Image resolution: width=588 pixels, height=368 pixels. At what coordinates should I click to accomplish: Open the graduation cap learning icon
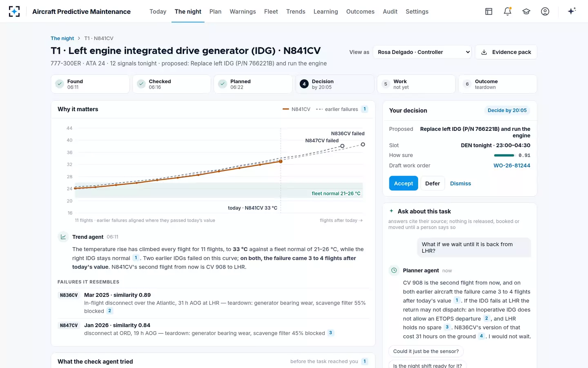pos(526,11)
